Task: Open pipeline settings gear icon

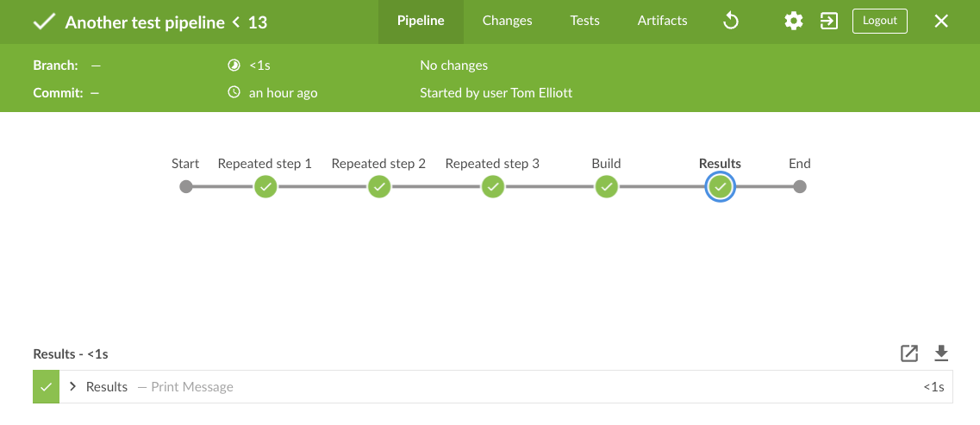Action: click(794, 21)
